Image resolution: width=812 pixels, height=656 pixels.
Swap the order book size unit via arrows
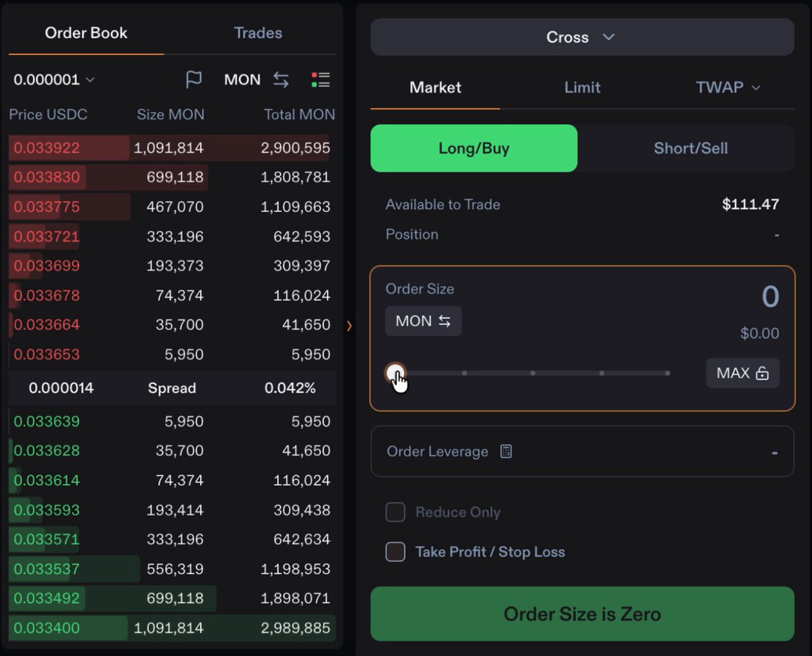[281, 80]
